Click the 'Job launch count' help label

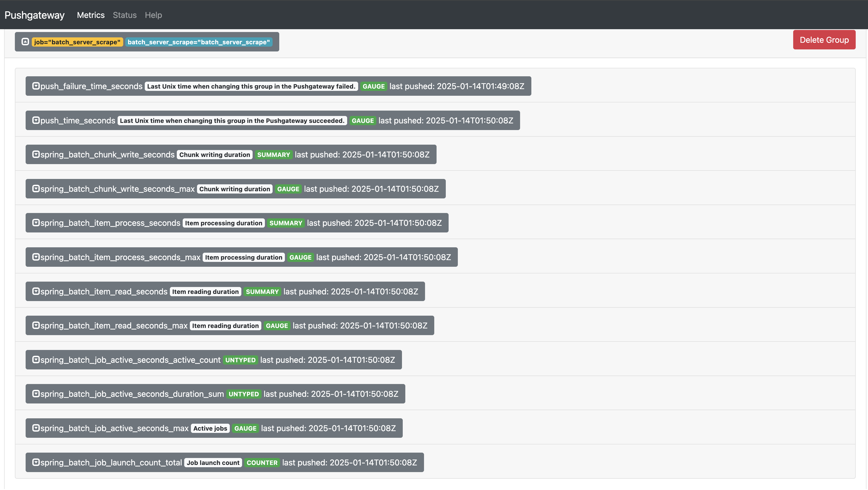[x=213, y=463]
